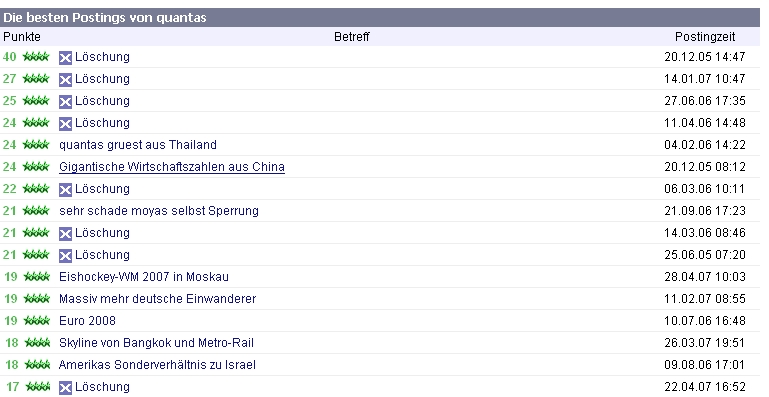
Task: Open 'Massiv mehr deutsche Einwanderer' posting
Action: pos(157,299)
